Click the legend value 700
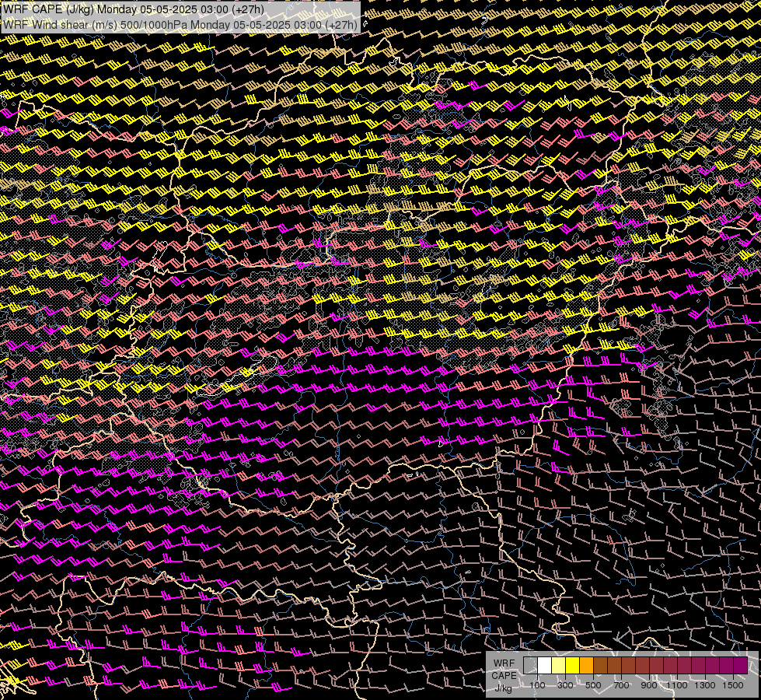Viewport: 761px width, 700px height. pyautogui.click(x=621, y=685)
